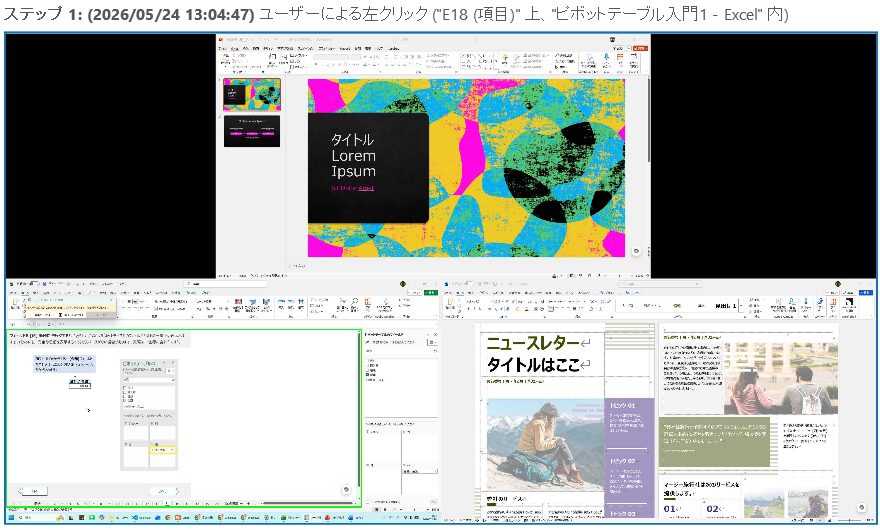Open the Values area field dropdown in Excel pane
The height and width of the screenshot is (530, 880).
[436, 471]
